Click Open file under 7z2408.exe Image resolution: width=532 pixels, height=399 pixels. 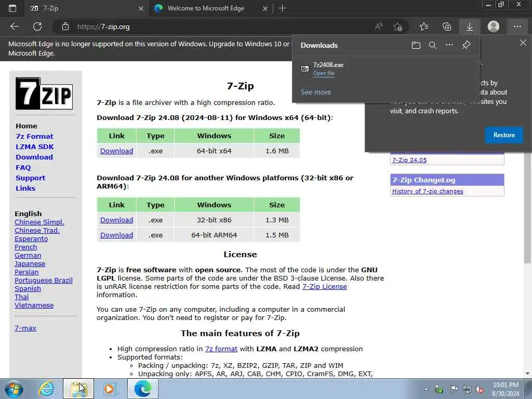[x=324, y=73]
